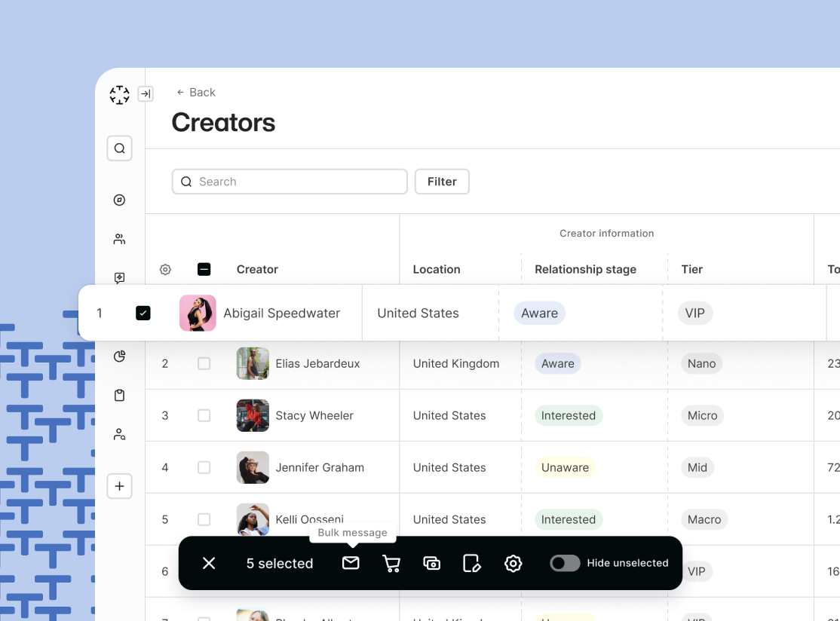Open creator name Abigail Speedwater

click(282, 314)
